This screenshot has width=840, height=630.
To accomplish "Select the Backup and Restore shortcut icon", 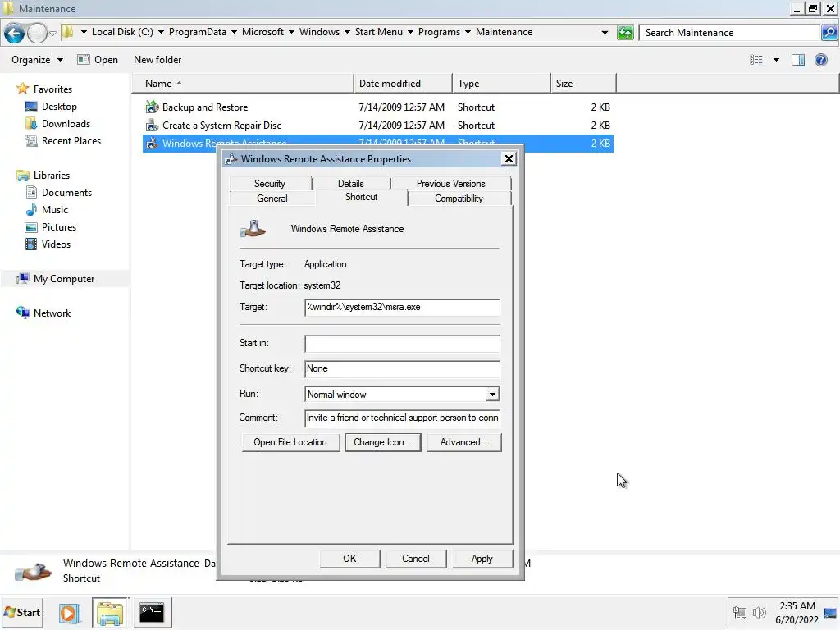I will pyautogui.click(x=152, y=107).
